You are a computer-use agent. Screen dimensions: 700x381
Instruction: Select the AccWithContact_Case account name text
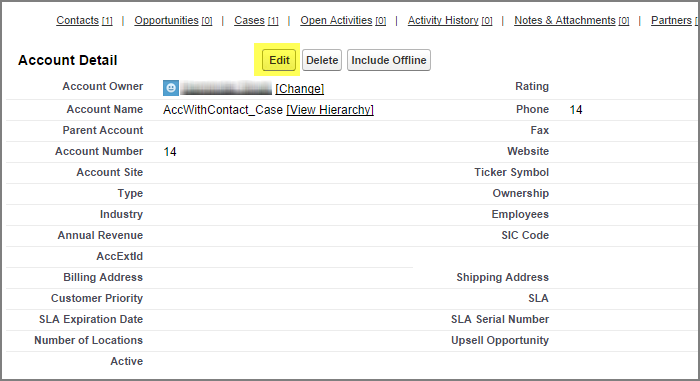click(x=223, y=109)
